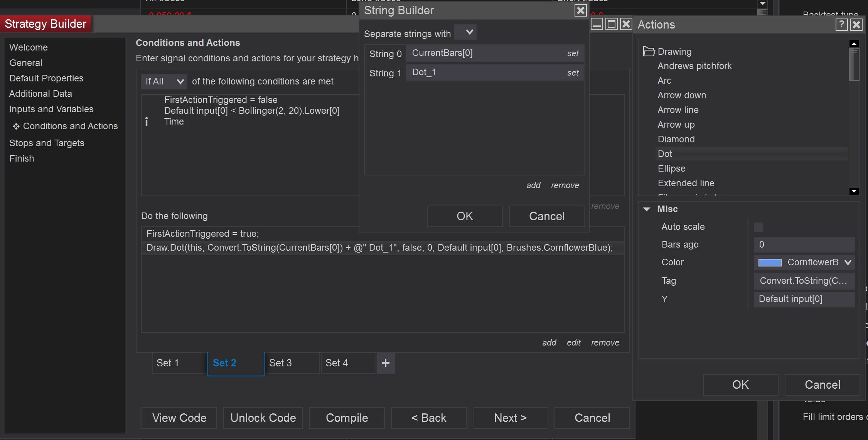868x440 pixels.
Task: Click add link in String Builder
Action: (x=533, y=185)
